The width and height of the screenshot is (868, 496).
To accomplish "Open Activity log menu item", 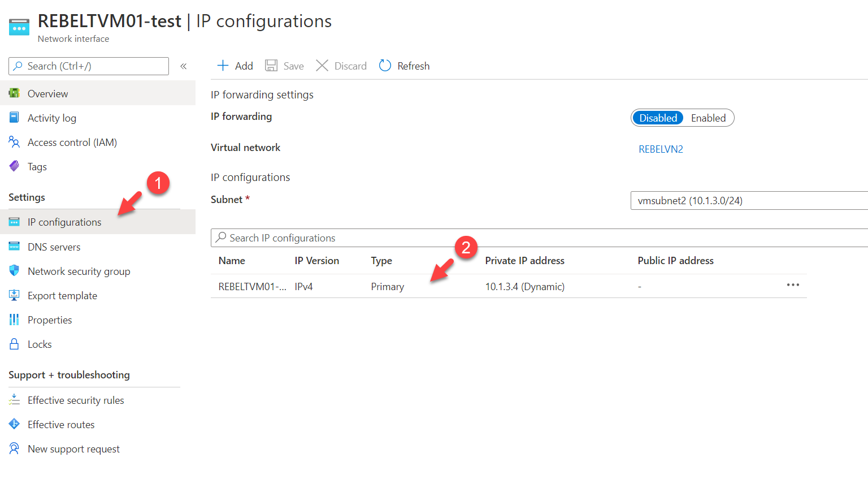I will coord(98,118).
